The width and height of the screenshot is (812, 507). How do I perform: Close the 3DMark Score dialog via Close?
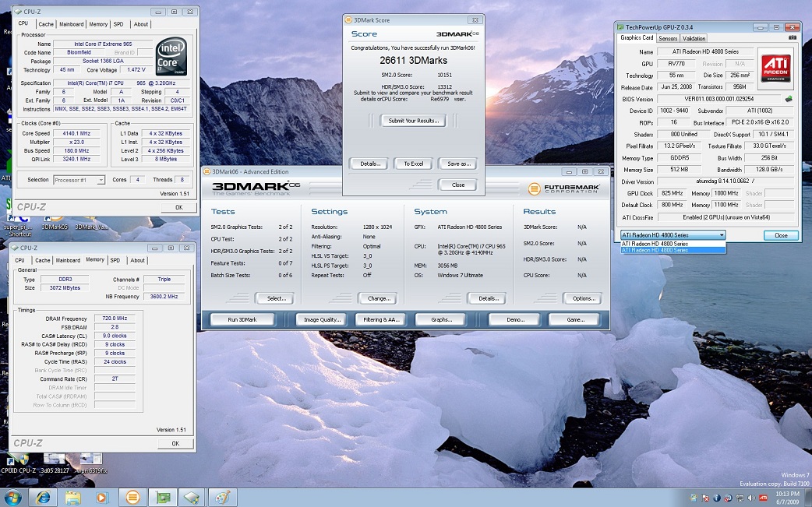tap(457, 185)
